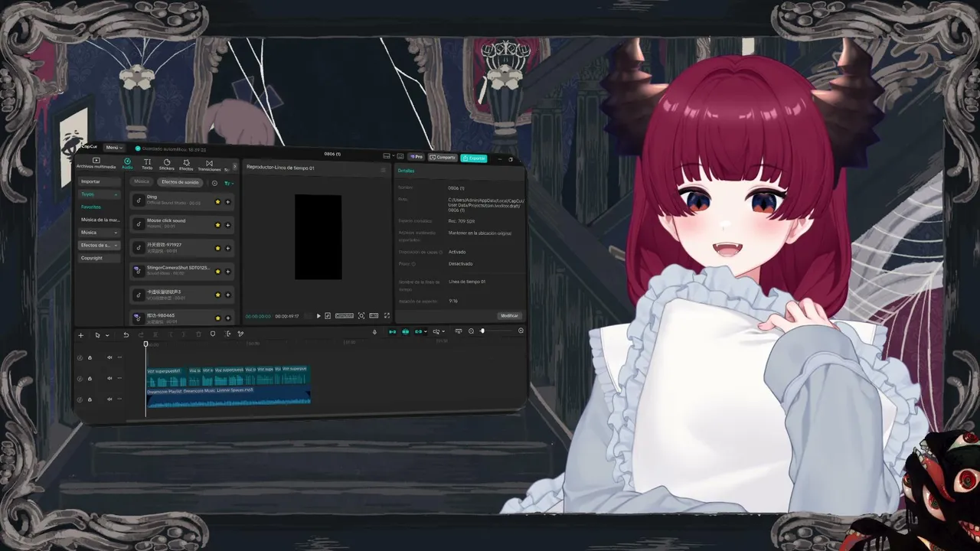The image size is (980, 551).
Task: Unfavorite the Ding sound star
Action: 217,202
